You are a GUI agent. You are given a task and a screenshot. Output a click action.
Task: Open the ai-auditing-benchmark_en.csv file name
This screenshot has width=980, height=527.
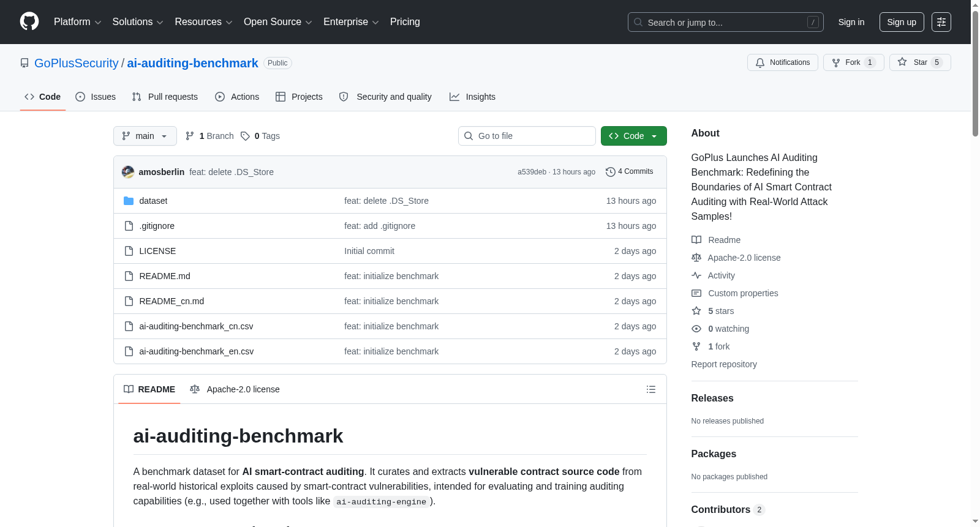197,351
